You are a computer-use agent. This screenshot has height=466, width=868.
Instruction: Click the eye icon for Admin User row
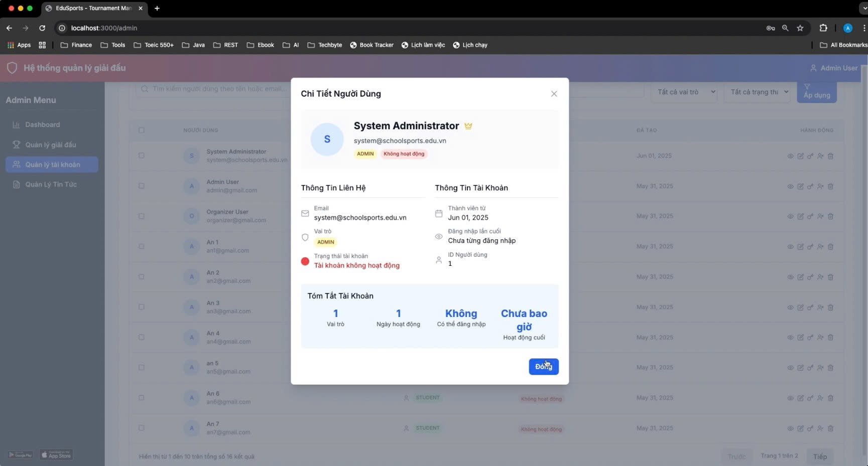click(x=790, y=187)
